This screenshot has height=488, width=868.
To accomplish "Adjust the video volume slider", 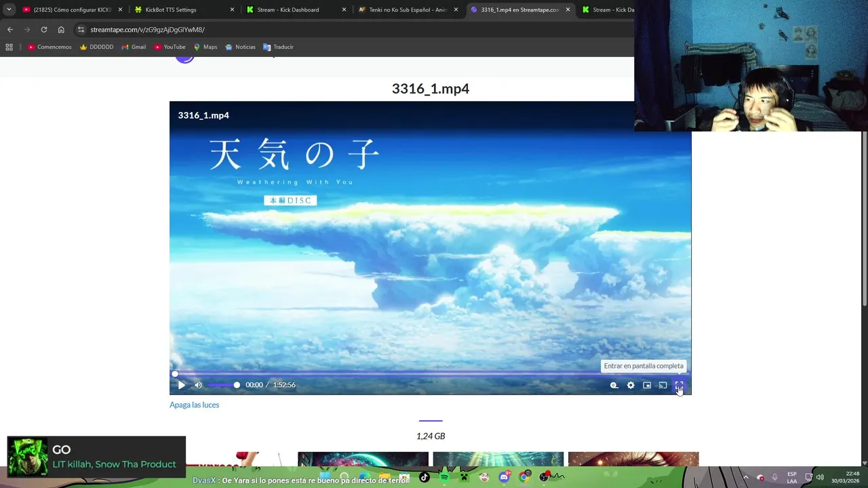I will [223, 385].
